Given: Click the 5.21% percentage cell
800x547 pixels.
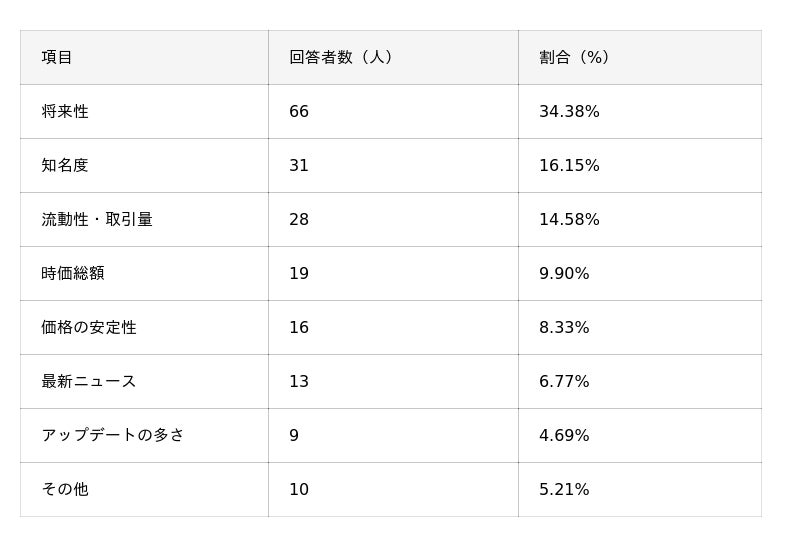Looking at the screenshot, I should click(x=564, y=490).
